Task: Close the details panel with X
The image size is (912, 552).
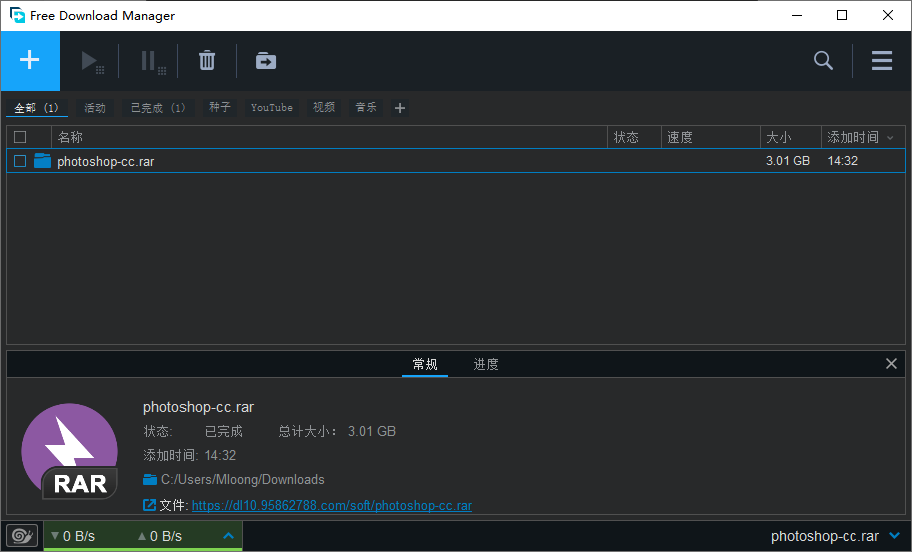Action: pyautogui.click(x=891, y=364)
